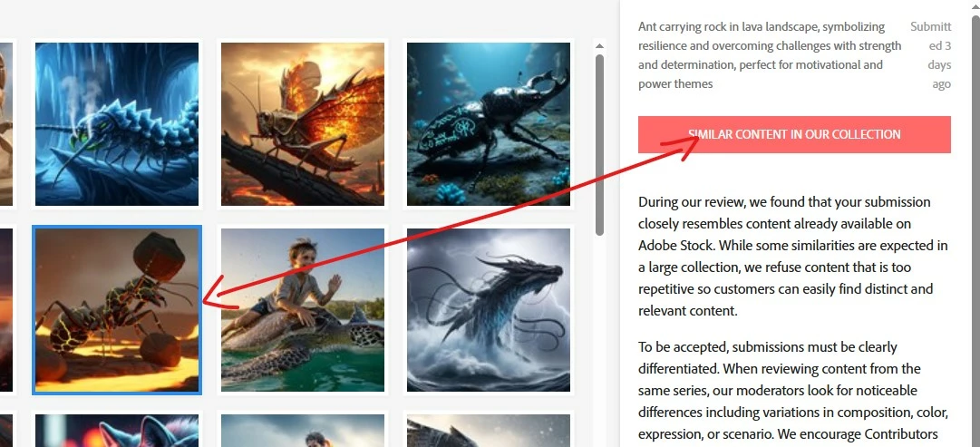Viewport: 980px width, 447px height.
Task: Click the ant carrying rock description text
Action: pos(770,55)
